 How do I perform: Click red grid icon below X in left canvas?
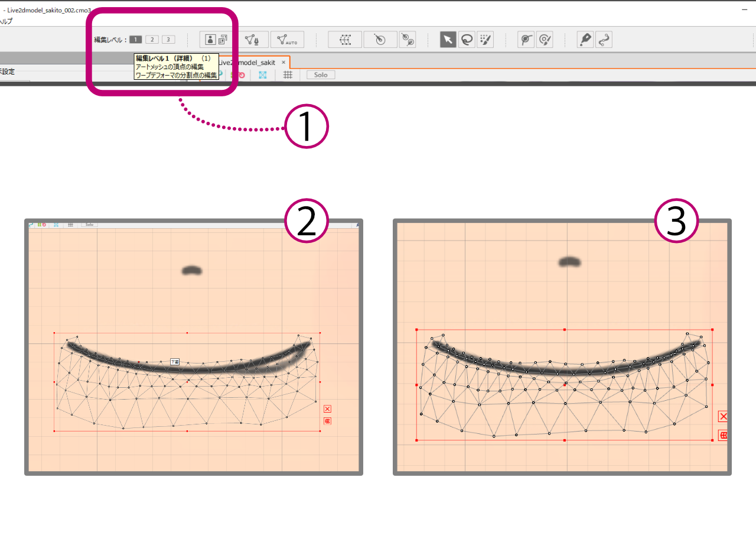point(327,421)
